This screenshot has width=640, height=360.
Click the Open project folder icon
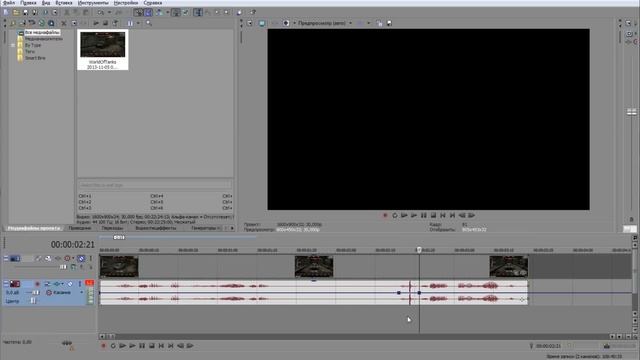16,13
